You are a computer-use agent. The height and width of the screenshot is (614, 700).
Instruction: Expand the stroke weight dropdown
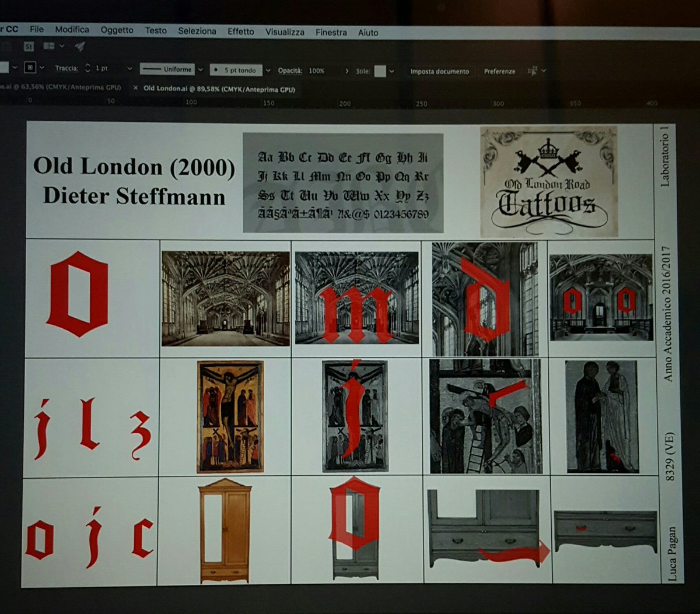click(129, 69)
